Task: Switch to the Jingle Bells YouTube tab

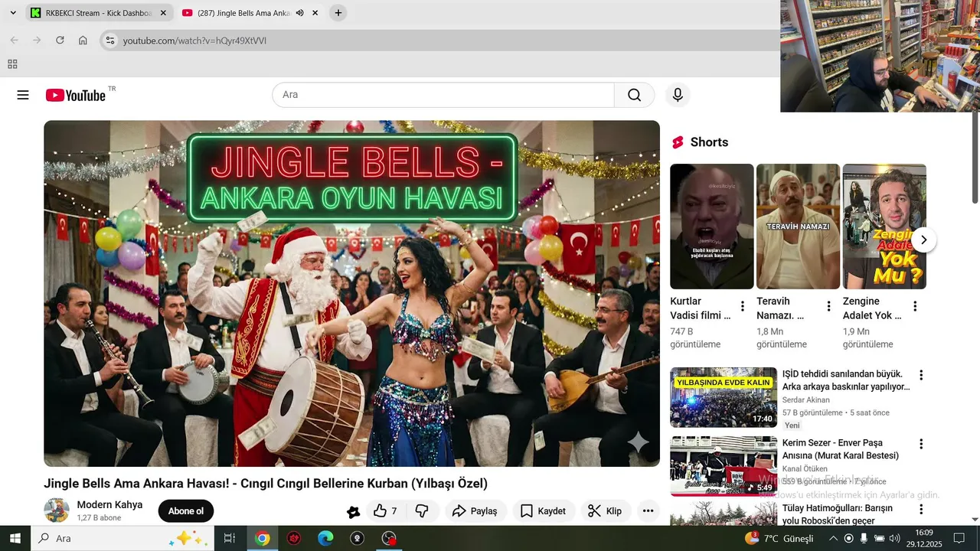Action: 243,13
